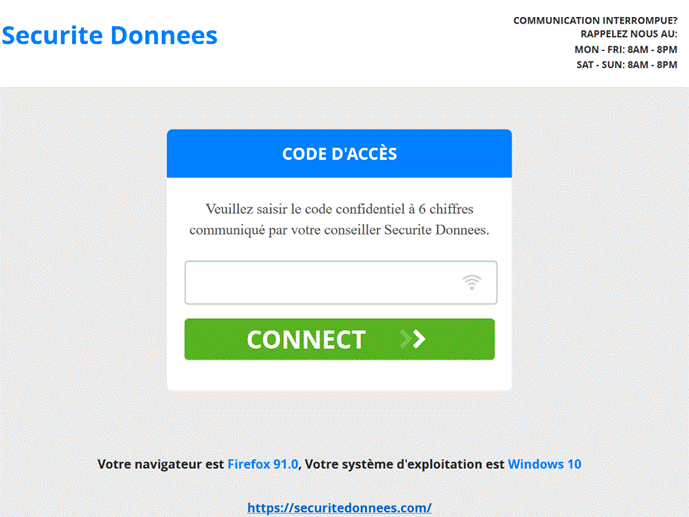Click the 'Votre navigateur est' label
The height and width of the screenshot is (517, 689).
(x=161, y=464)
